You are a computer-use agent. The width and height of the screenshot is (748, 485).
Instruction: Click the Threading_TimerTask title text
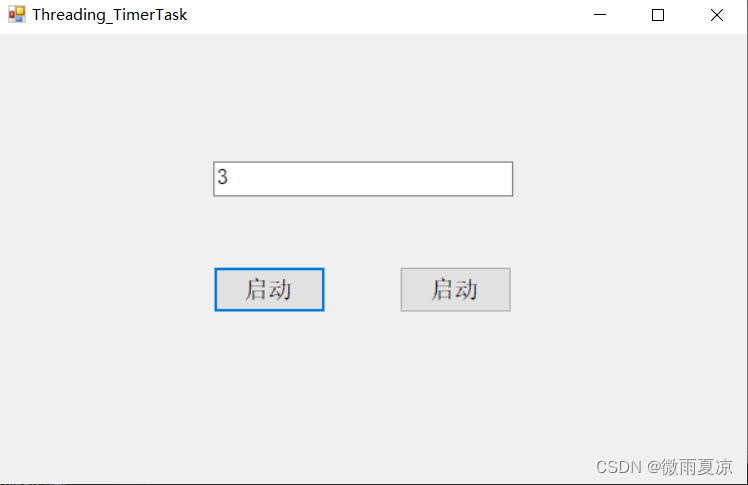pyautogui.click(x=109, y=15)
